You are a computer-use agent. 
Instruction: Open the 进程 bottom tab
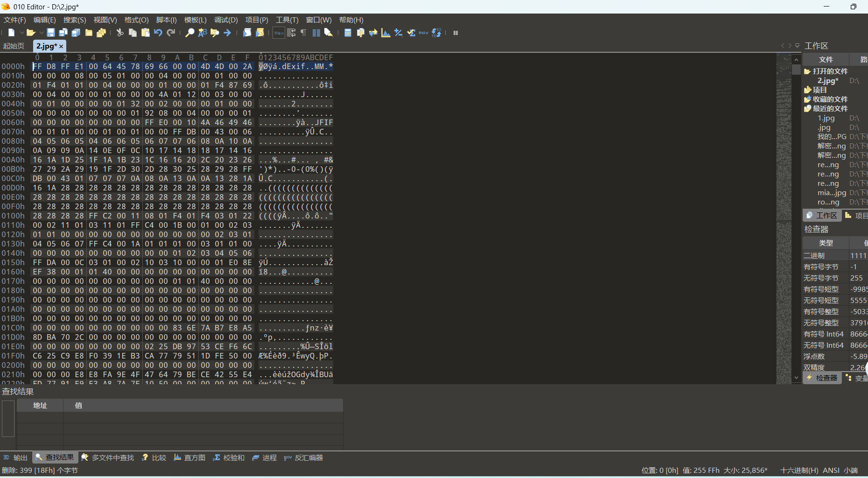pyautogui.click(x=264, y=457)
